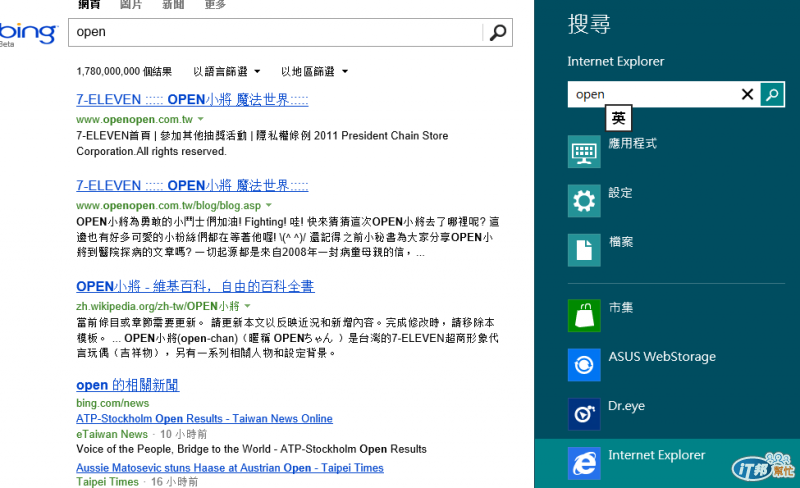Choose the ASUS WebStorage icon
Screen dimensions: 800x488
pyautogui.click(x=584, y=365)
